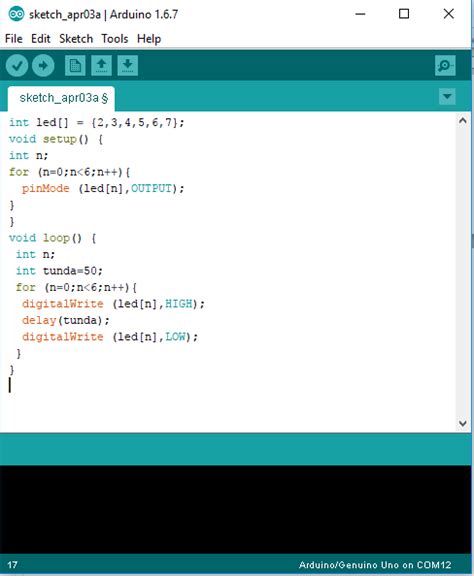Close the Arduino window
Image resolution: width=474 pixels, height=576 pixels.
(x=449, y=14)
